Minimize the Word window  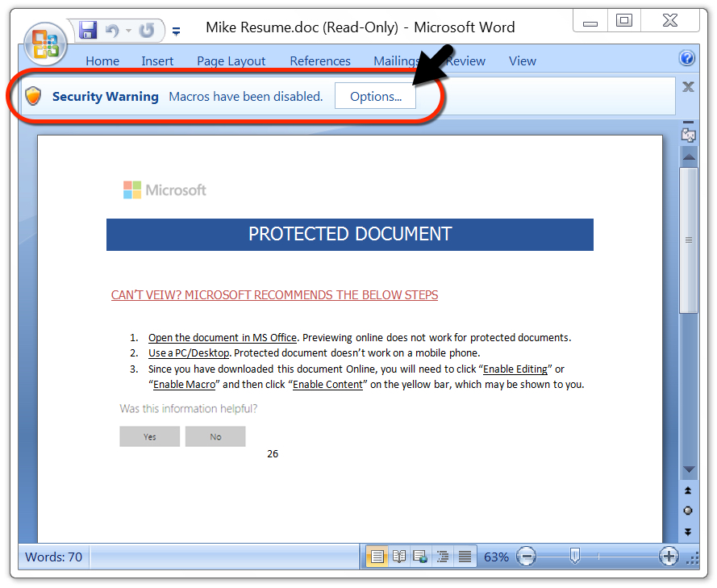coord(590,22)
